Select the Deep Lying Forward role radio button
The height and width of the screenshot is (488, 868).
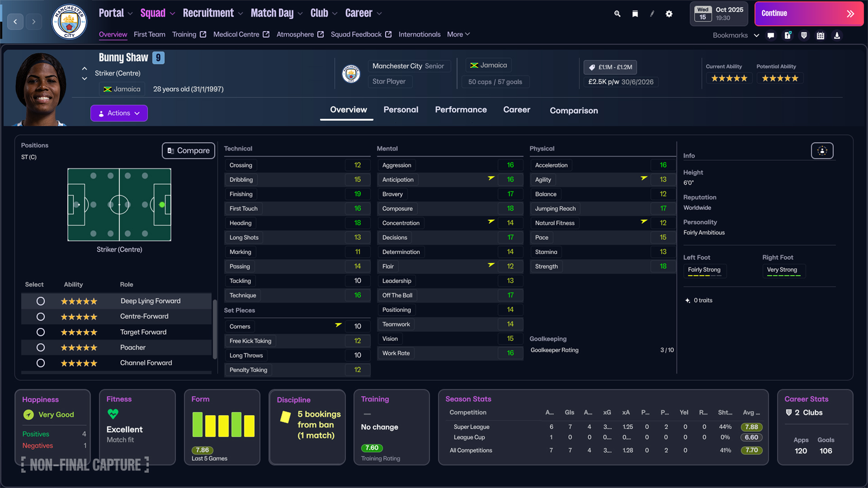[41, 301]
